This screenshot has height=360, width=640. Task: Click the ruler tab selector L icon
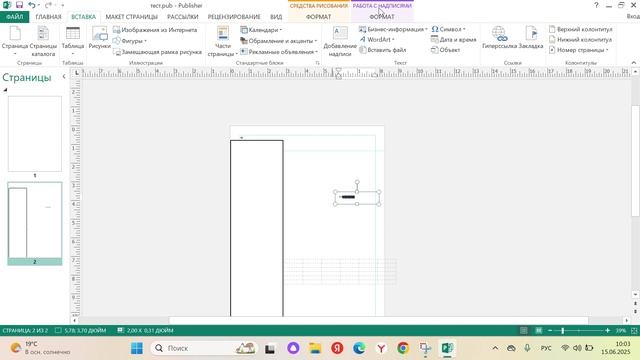(x=76, y=73)
